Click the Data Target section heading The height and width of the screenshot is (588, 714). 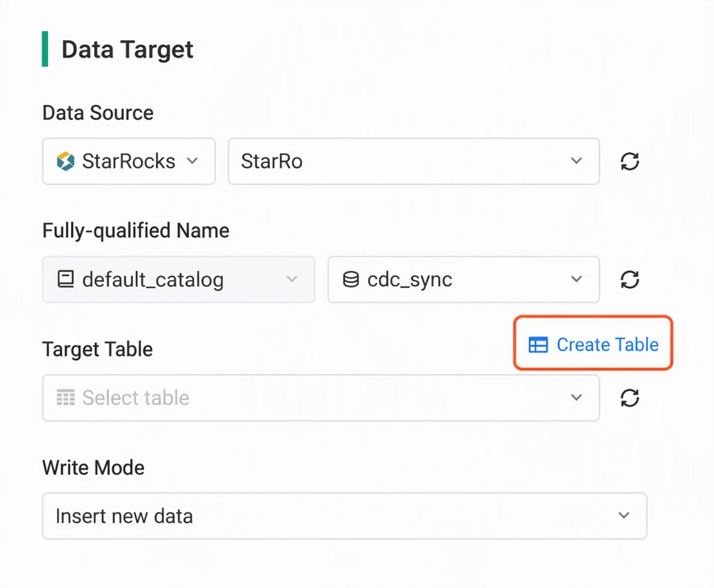[127, 49]
